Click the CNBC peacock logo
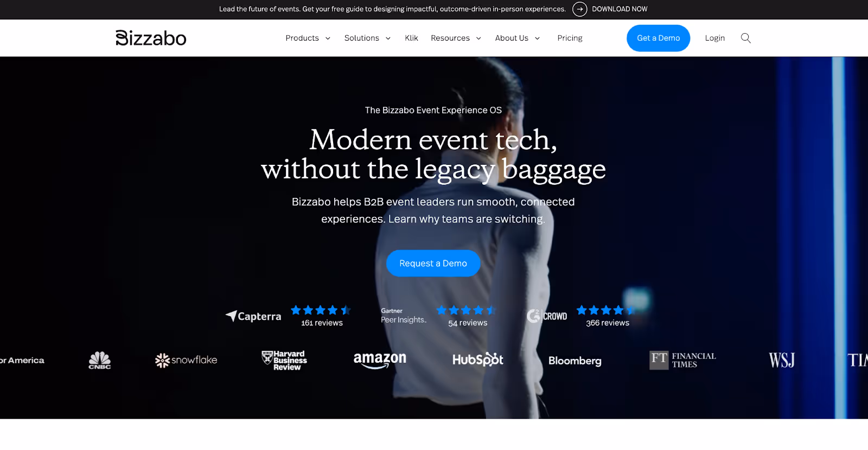The image size is (868, 450). click(x=100, y=361)
